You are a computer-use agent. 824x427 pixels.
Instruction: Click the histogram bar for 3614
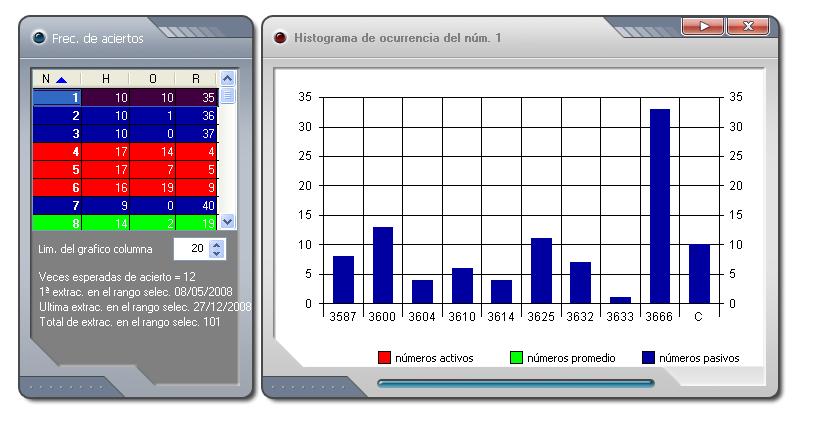(x=501, y=291)
